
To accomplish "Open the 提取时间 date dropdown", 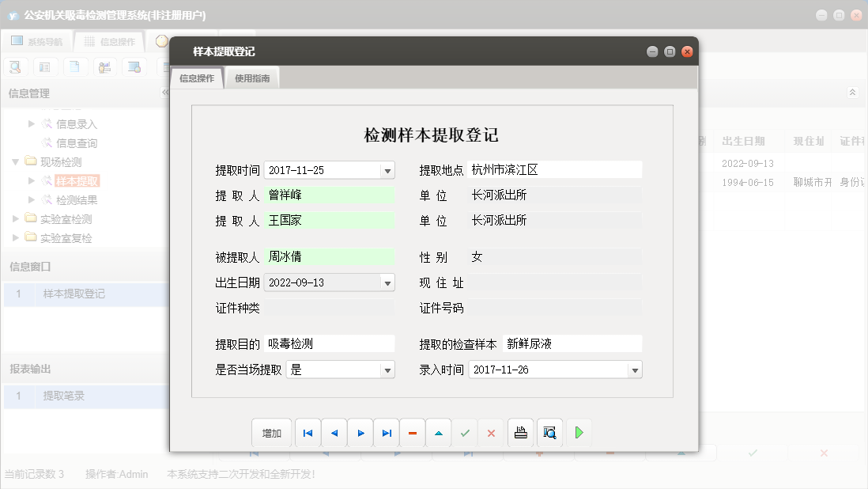I will coord(387,169).
